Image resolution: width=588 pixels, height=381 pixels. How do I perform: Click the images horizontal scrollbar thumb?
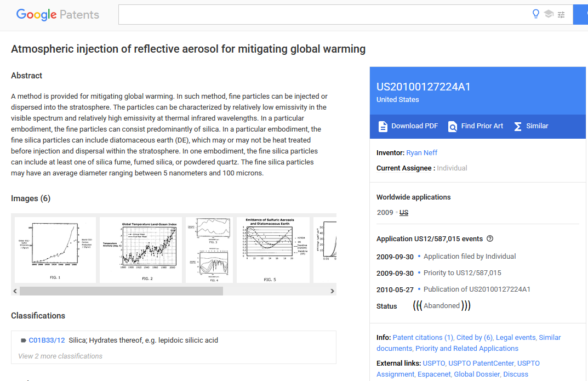click(122, 291)
